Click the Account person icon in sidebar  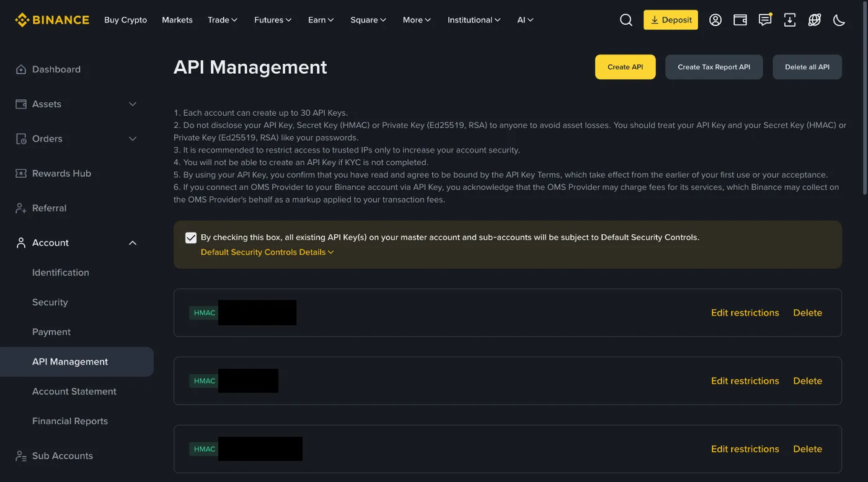pyautogui.click(x=21, y=243)
